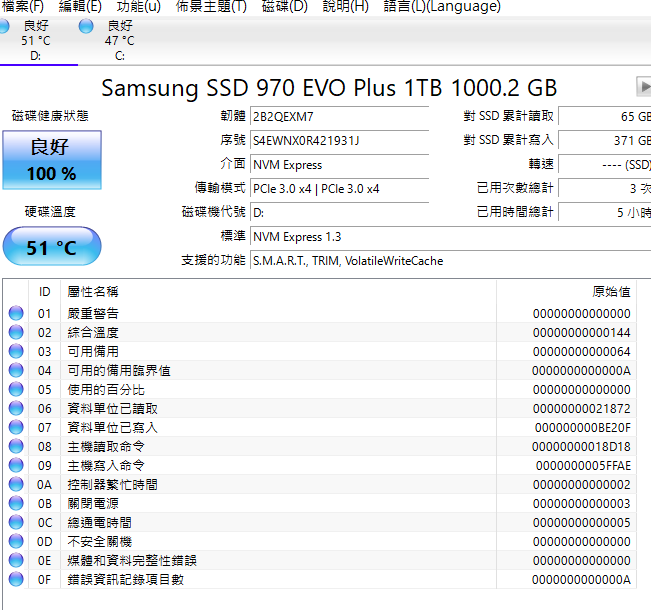Screen dimensions: 651x610
Task: Click the power-on hours value 5 小時
Action: [604, 213]
